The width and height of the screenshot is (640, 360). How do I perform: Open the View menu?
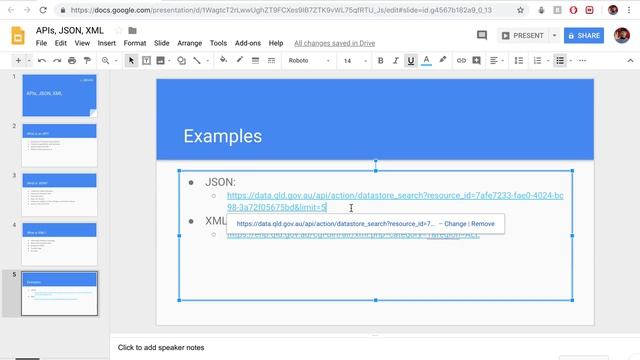coord(82,43)
